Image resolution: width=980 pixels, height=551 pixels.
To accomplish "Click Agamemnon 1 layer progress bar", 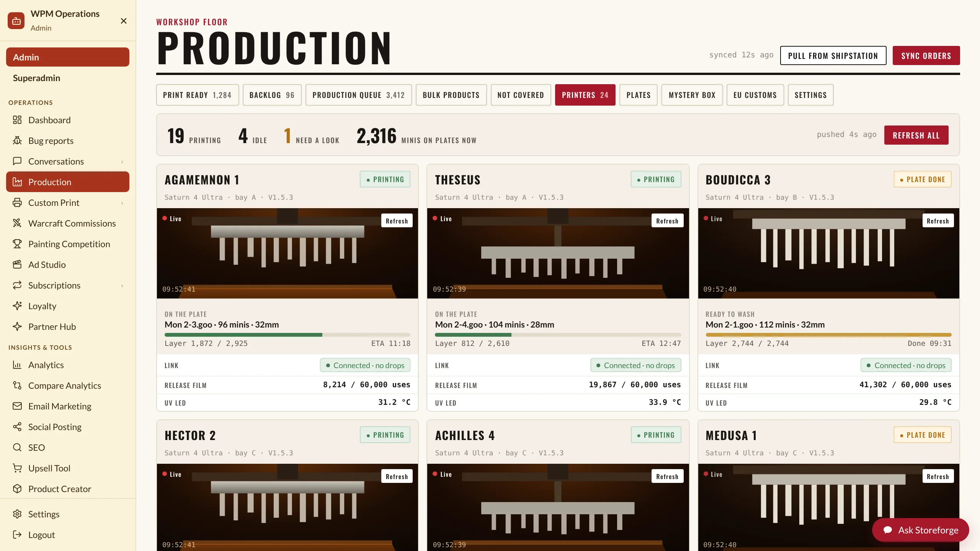I will point(287,335).
